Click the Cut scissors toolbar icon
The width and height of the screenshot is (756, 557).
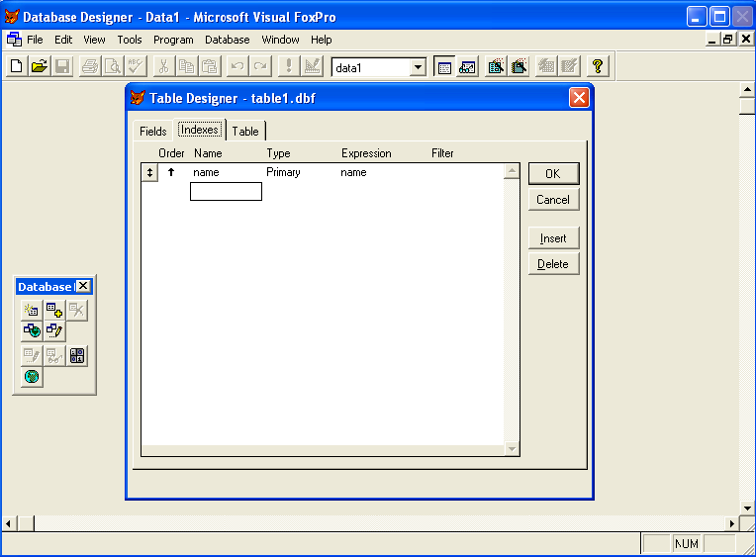tap(163, 66)
